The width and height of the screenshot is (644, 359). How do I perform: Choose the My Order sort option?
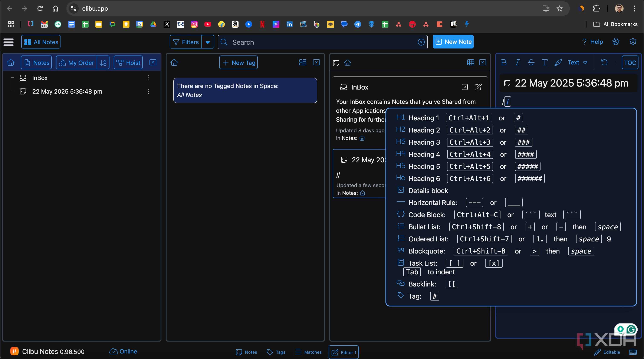click(x=76, y=62)
